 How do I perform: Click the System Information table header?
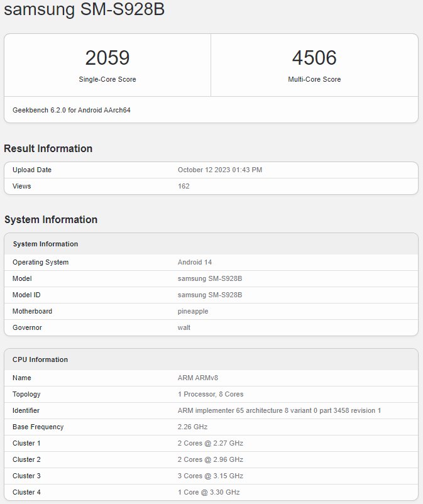[x=46, y=244]
